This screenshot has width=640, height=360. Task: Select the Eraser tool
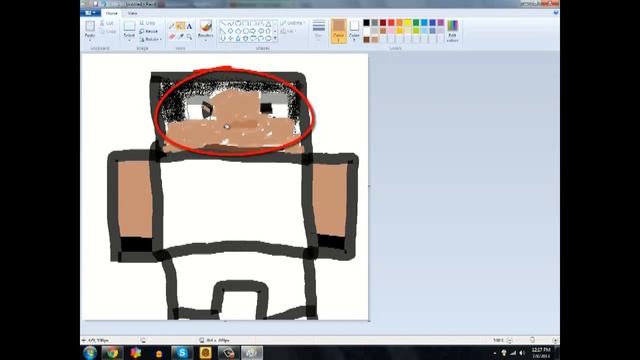pos(172,36)
